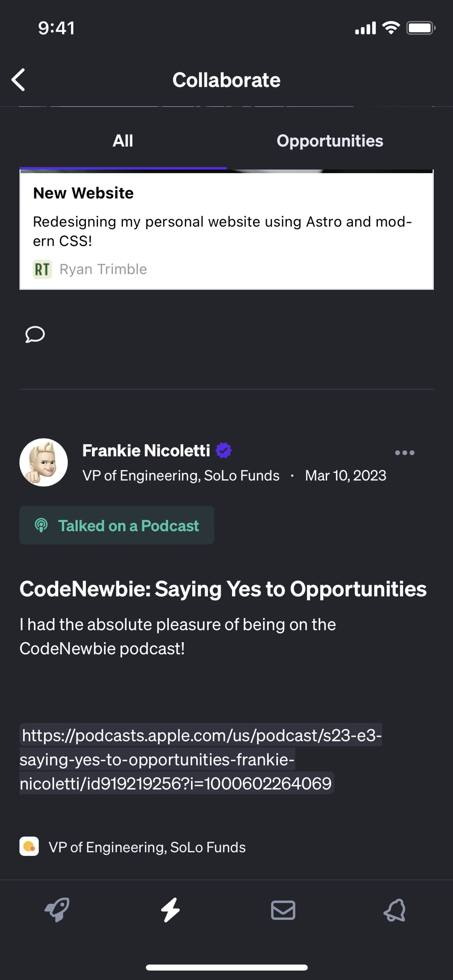Open messages envelope icon

pyautogui.click(x=283, y=910)
